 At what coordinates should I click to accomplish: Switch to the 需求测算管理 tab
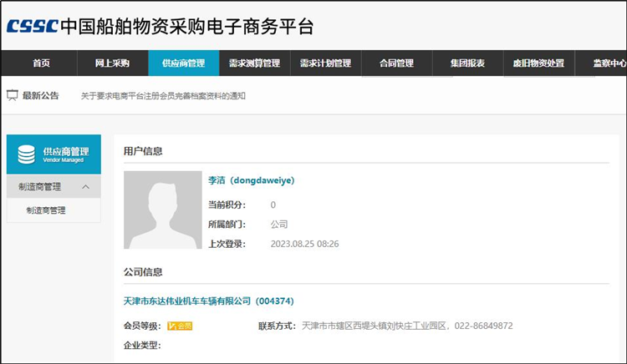pyautogui.click(x=255, y=63)
